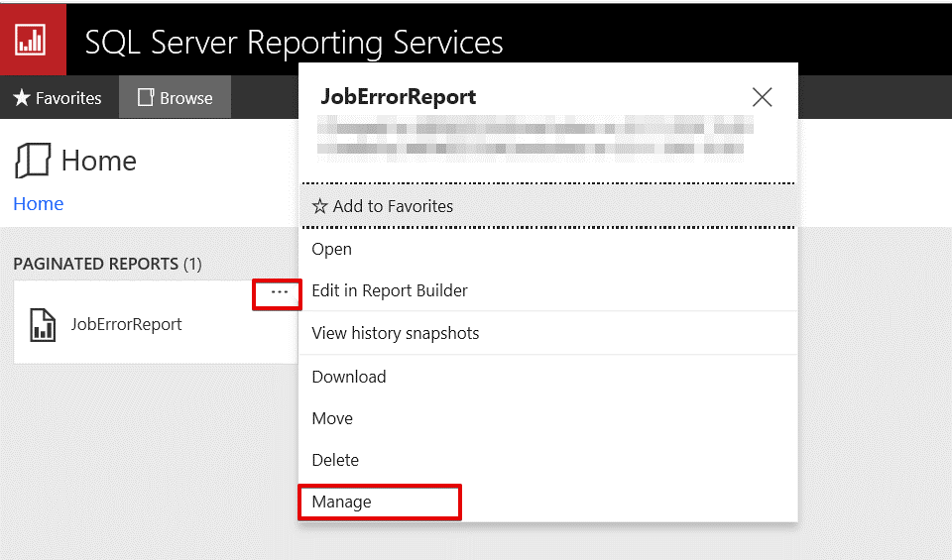Click the red SSRS chart logo
This screenshot has width=952, height=560.
click(x=33, y=40)
